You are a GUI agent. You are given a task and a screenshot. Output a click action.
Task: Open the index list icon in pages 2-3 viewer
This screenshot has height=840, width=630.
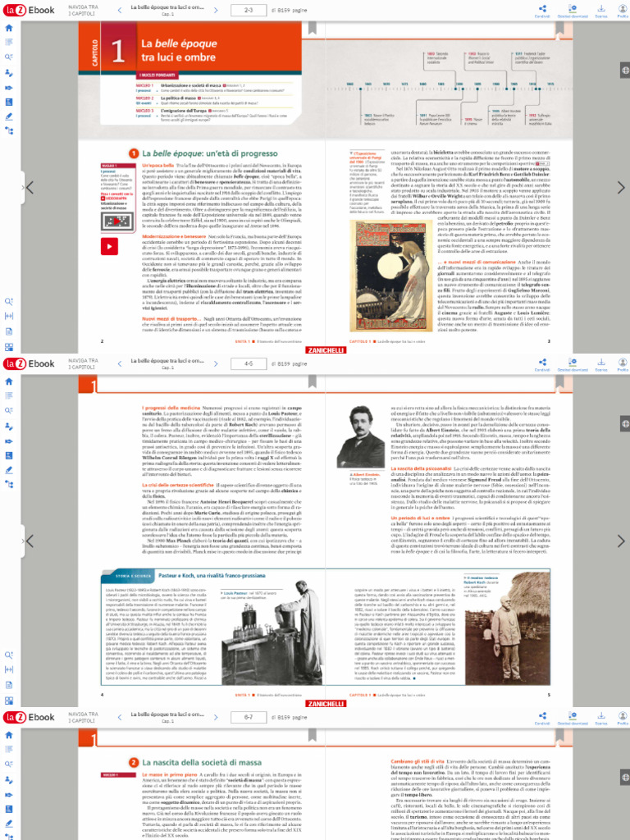[8, 43]
